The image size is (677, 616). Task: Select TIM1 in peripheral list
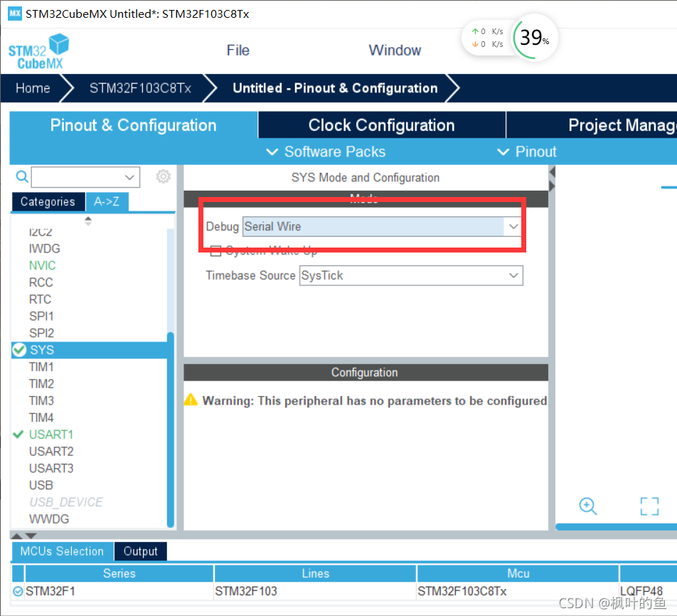coord(41,367)
